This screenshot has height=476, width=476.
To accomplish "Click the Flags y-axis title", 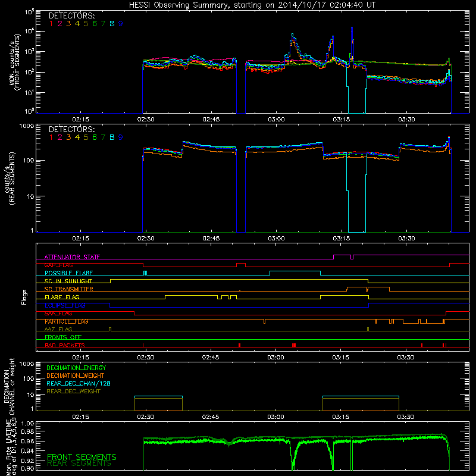I will 24,297.
